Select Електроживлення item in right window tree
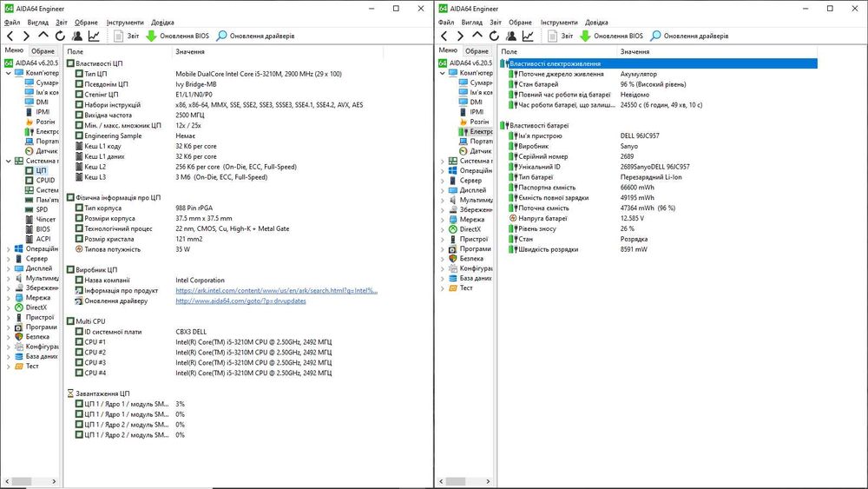 point(481,132)
